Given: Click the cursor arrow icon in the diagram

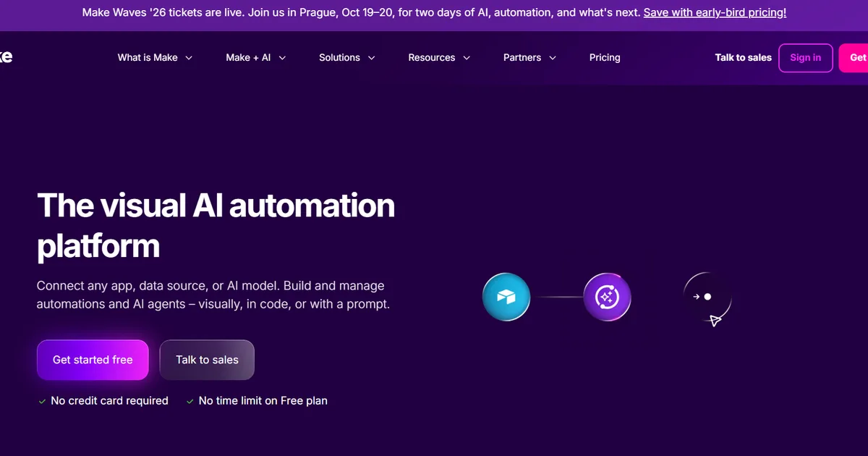Looking at the screenshot, I should (x=715, y=320).
